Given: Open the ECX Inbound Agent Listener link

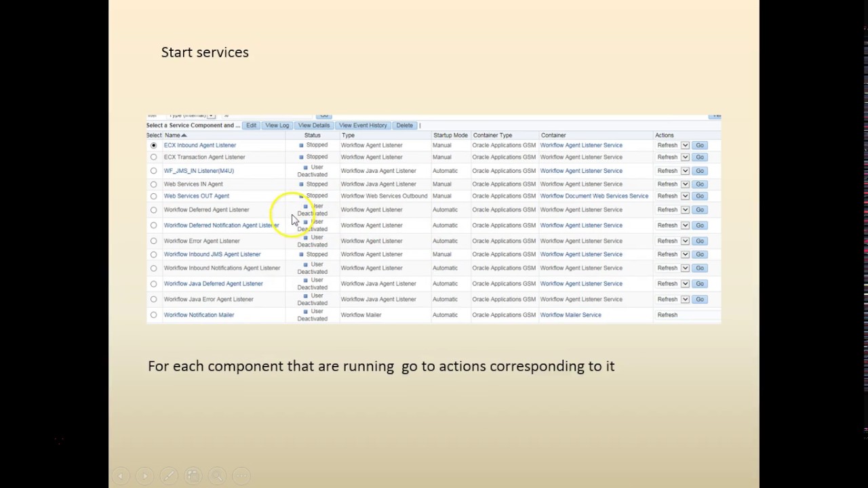Looking at the screenshot, I should point(200,145).
